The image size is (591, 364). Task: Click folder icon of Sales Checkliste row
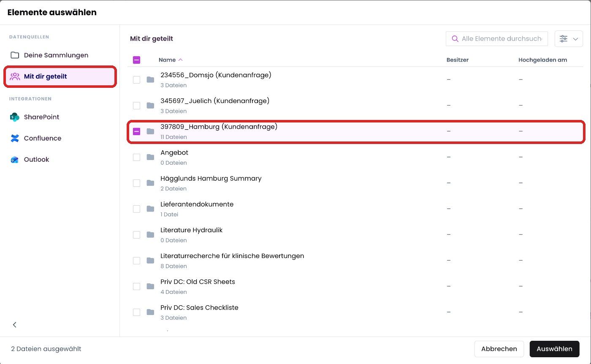pos(150,312)
